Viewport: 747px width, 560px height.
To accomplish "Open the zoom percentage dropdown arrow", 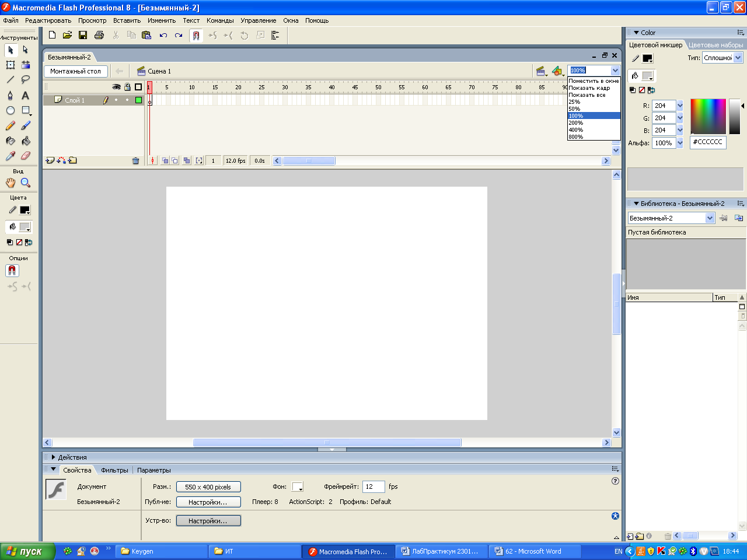I will [615, 71].
